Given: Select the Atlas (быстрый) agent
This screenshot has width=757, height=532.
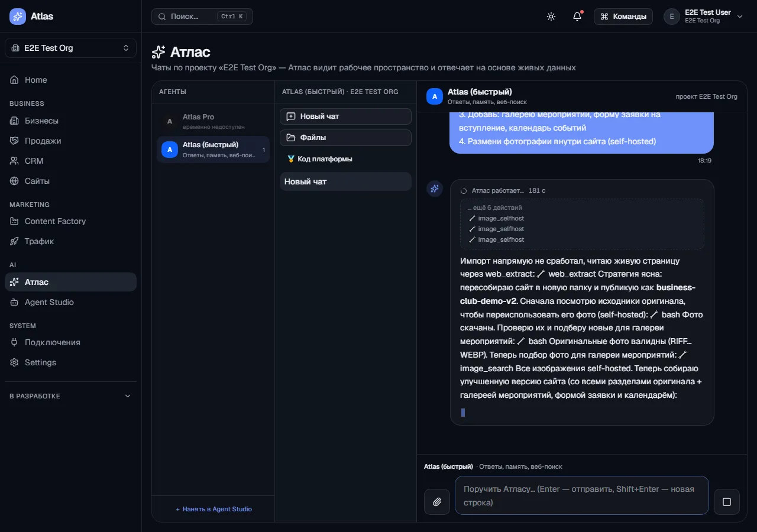Looking at the screenshot, I should point(213,150).
